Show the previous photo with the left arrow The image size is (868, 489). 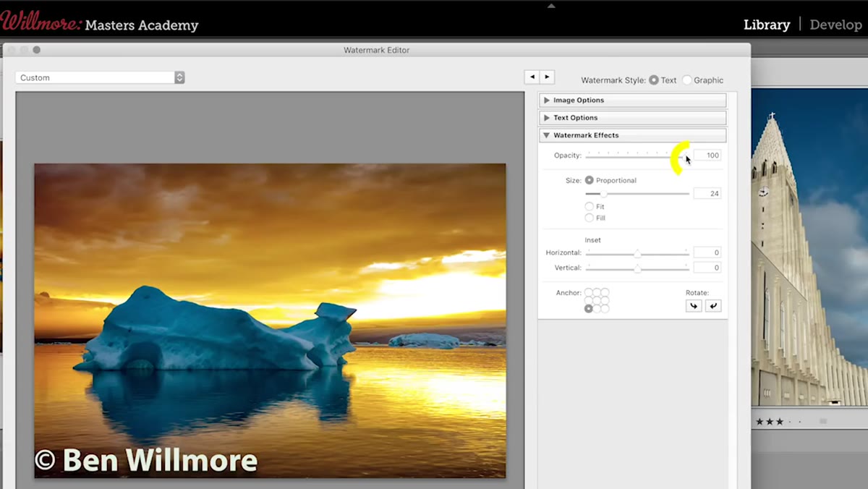tap(532, 77)
